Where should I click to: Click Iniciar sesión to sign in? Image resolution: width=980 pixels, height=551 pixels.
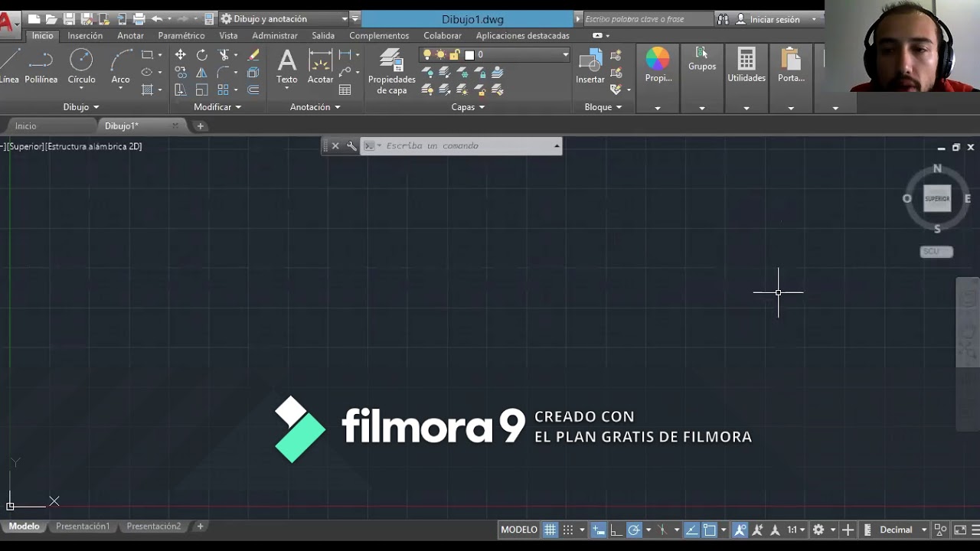coord(775,19)
